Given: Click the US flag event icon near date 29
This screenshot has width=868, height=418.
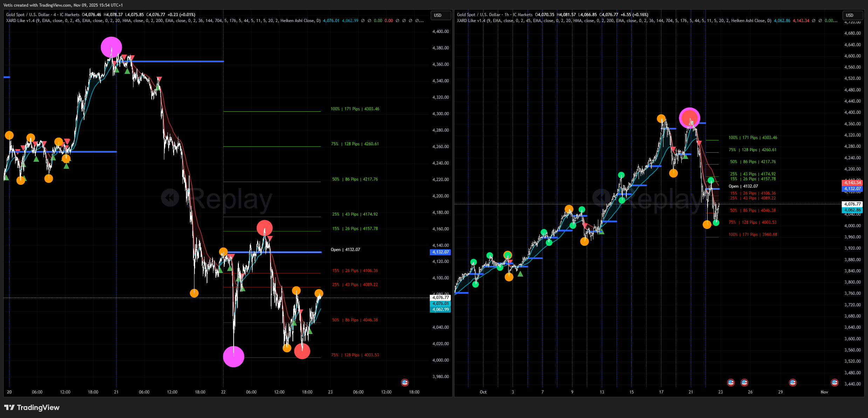Looking at the screenshot, I should (x=793, y=382).
